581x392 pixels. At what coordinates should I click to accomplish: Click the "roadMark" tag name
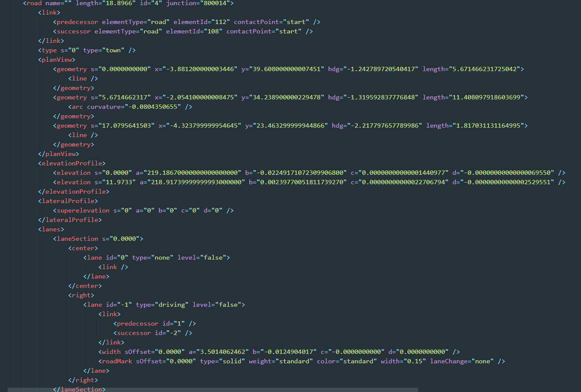[117, 361]
